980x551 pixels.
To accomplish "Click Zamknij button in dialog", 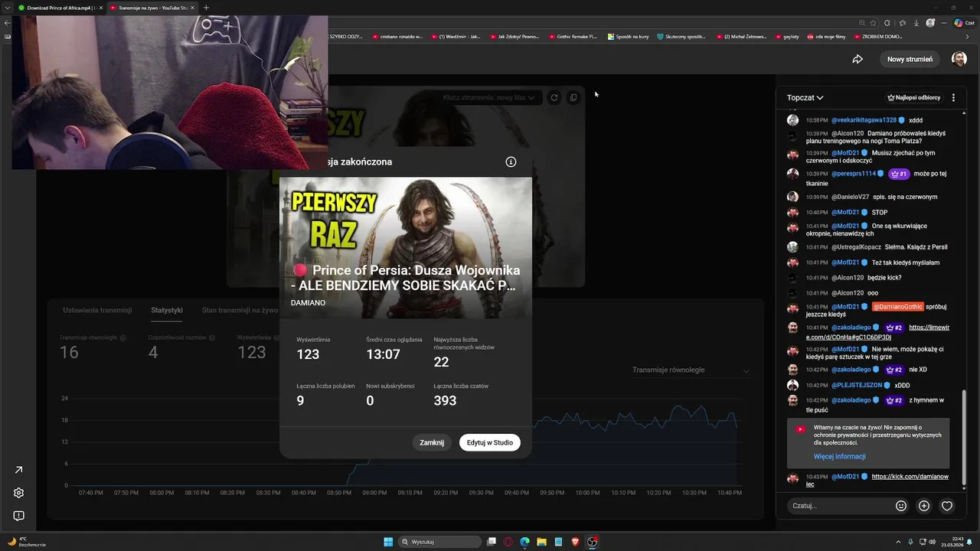I will click(x=432, y=442).
